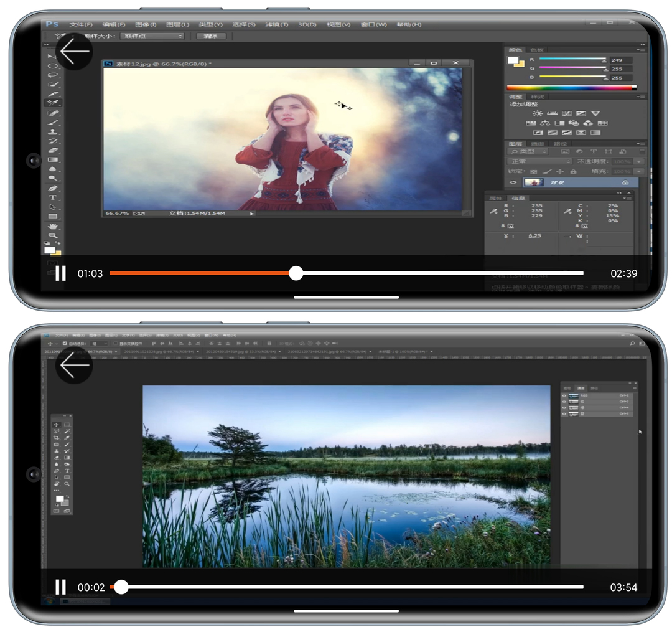
Task: Add a Brightness/Contrast adjustment from the 调整 panel
Action: pos(538,113)
